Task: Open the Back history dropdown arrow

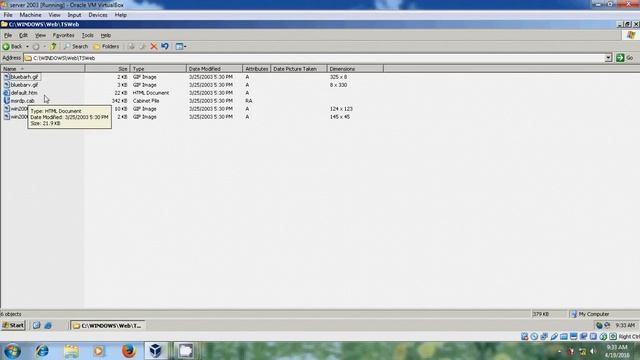Action: pyautogui.click(x=27, y=47)
